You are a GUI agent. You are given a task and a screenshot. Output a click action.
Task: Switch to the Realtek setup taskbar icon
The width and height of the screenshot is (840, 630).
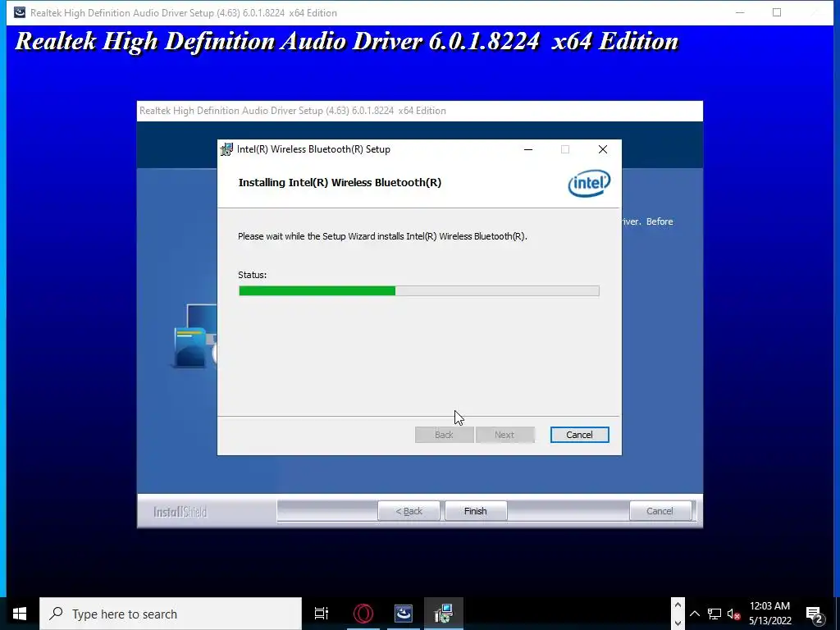pyautogui.click(x=404, y=614)
